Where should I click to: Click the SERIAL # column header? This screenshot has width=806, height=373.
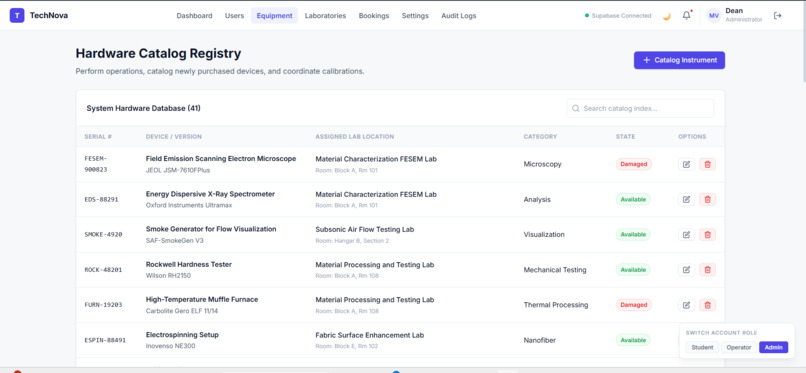(x=98, y=137)
